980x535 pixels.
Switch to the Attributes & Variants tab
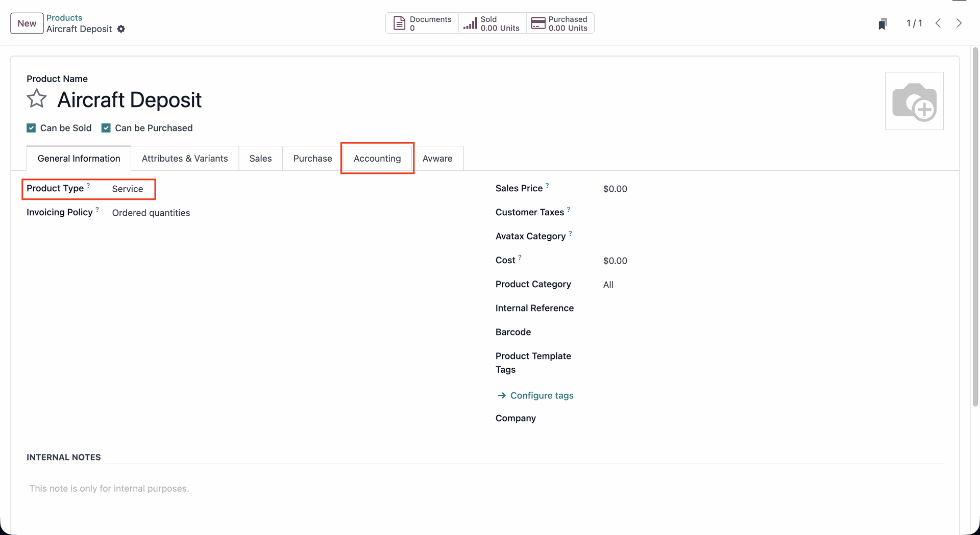[185, 159]
